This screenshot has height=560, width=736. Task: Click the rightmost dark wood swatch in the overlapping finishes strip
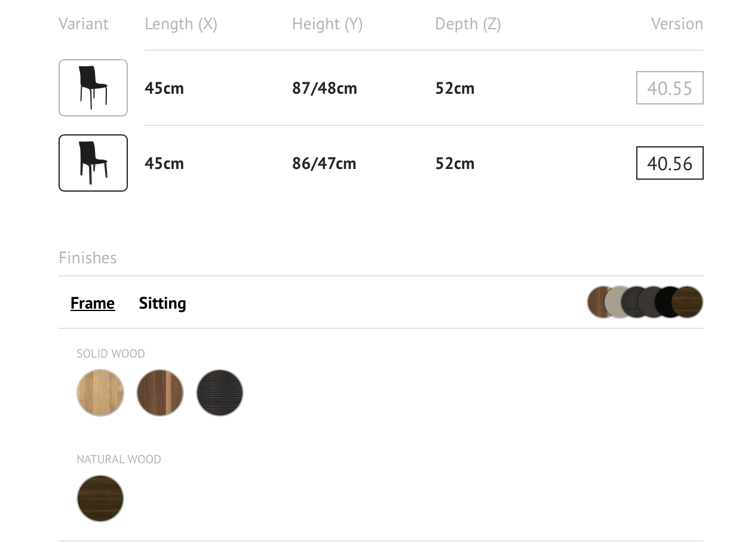pyautogui.click(x=688, y=302)
